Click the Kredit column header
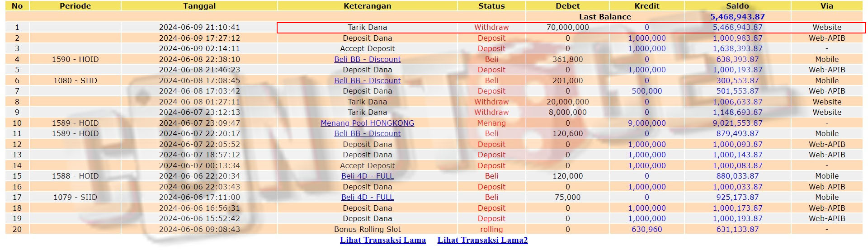 [x=646, y=6]
